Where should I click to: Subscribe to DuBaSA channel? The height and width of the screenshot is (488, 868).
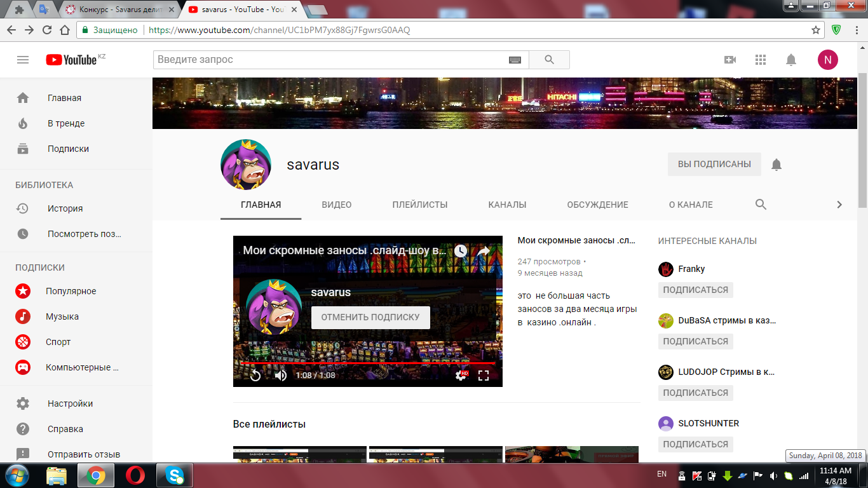[695, 341]
